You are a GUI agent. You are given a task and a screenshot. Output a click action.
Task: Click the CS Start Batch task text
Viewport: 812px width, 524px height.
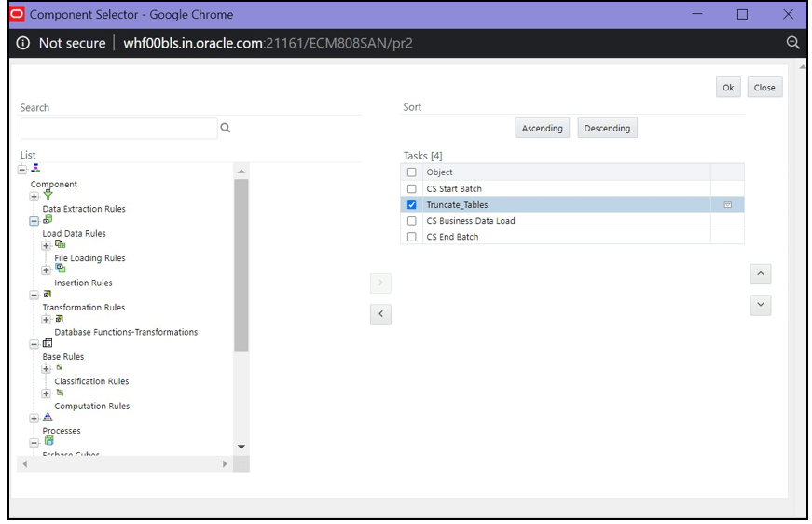[x=454, y=188]
